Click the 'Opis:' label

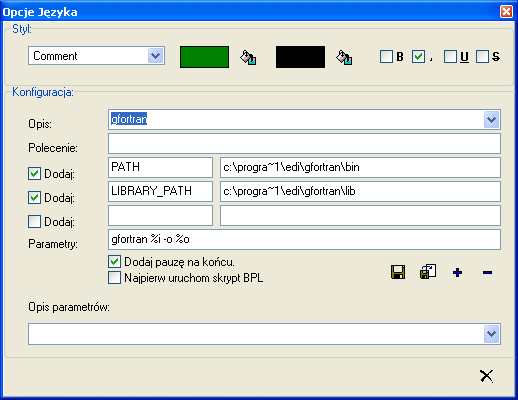pos(40,124)
